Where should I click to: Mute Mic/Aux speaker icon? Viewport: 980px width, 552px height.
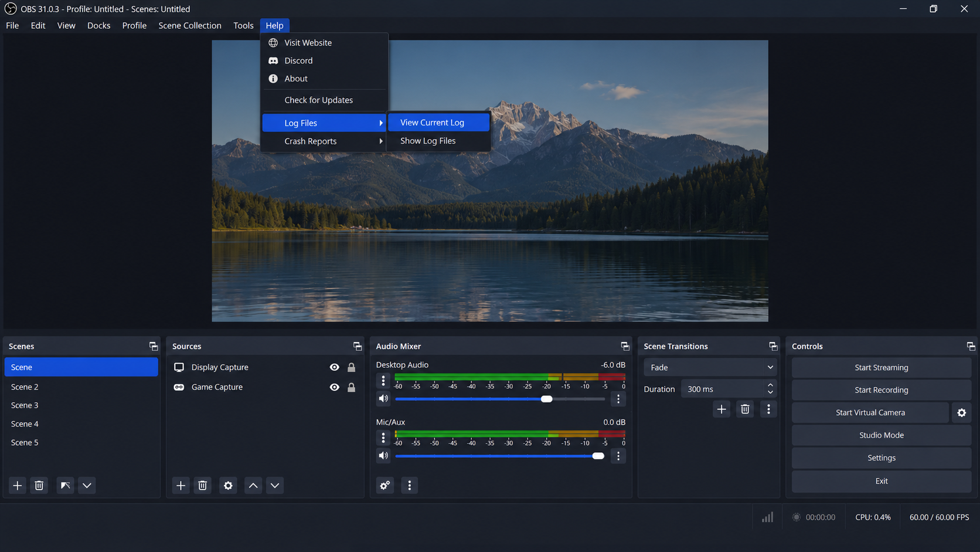[383, 456]
